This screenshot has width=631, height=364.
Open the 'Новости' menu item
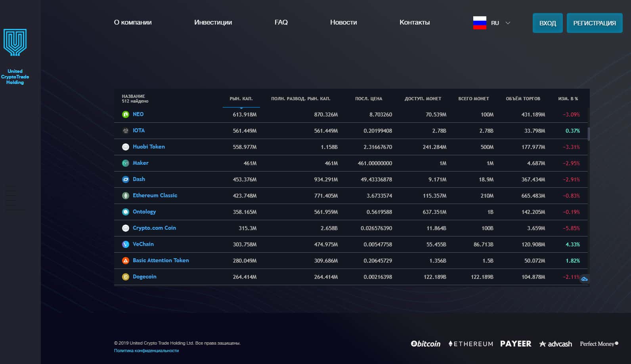click(344, 22)
